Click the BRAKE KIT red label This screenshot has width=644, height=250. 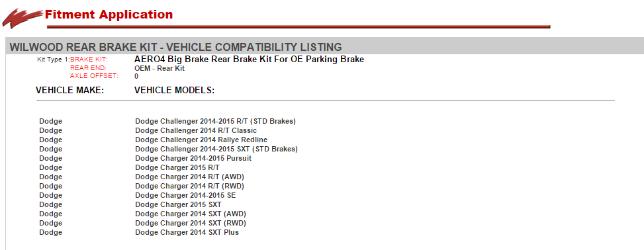point(89,60)
